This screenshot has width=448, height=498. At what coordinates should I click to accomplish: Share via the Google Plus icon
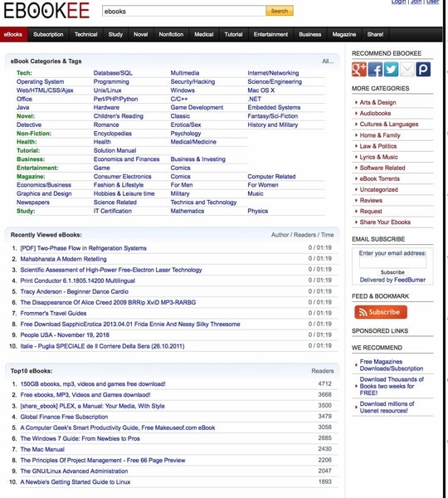point(359,69)
